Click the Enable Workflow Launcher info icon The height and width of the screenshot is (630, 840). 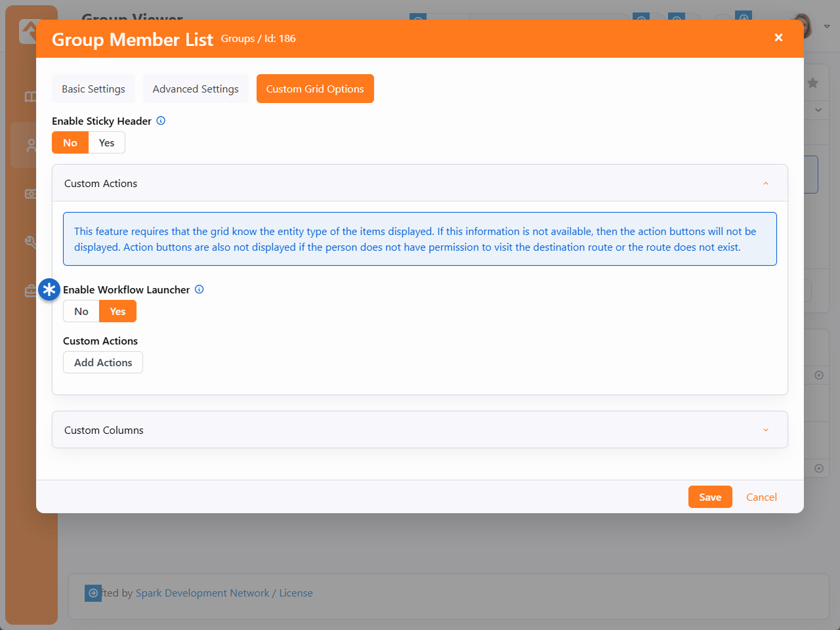(x=199, y=289)
